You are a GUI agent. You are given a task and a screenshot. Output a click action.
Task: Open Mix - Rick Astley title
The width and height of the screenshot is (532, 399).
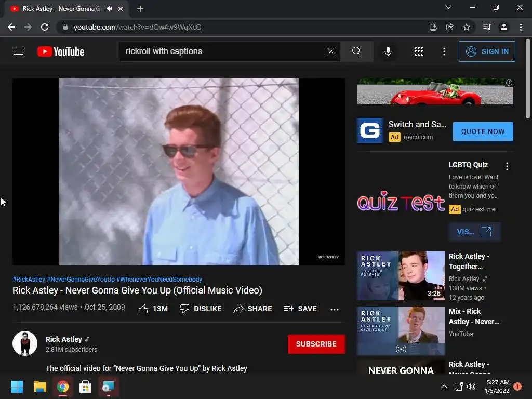474,316
